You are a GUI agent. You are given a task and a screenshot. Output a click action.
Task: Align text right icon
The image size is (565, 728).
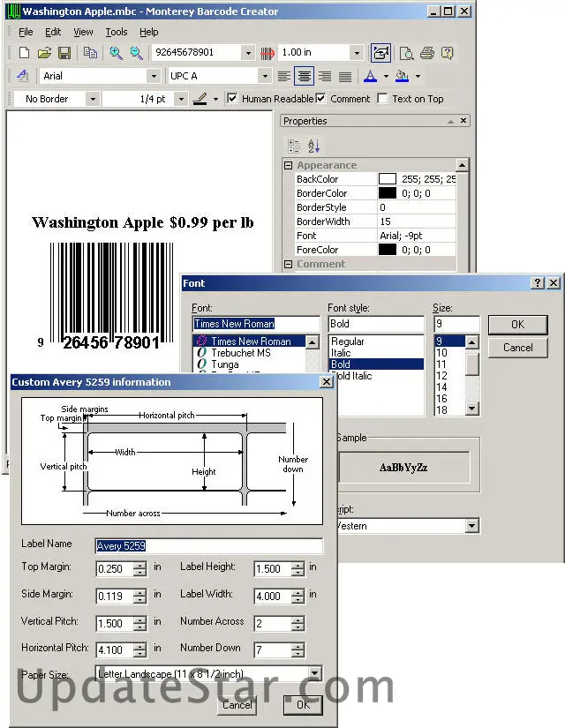(x=325, y=76)
